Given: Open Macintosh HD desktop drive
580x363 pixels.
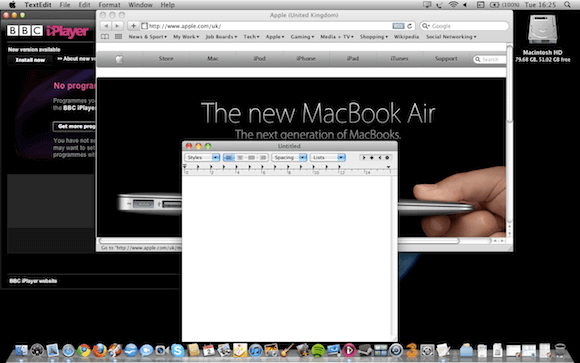Looking at the screenshot, I should click(543, 38).
